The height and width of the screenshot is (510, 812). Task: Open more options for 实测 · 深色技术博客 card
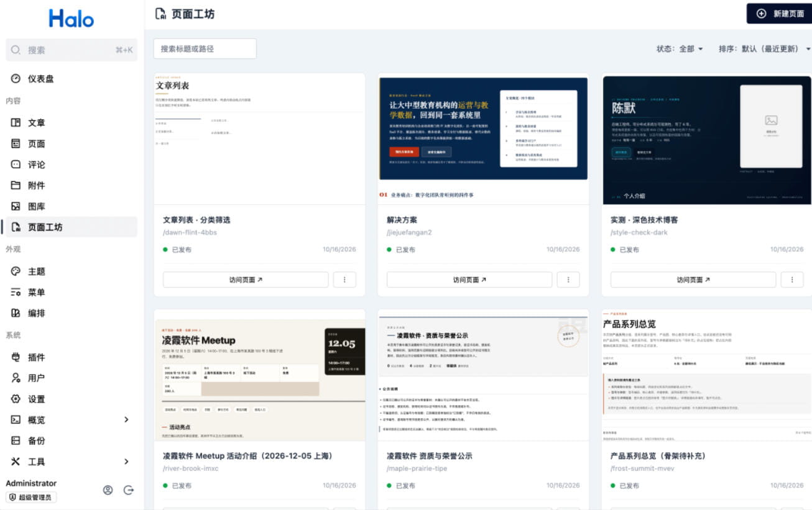click(792, 280)
